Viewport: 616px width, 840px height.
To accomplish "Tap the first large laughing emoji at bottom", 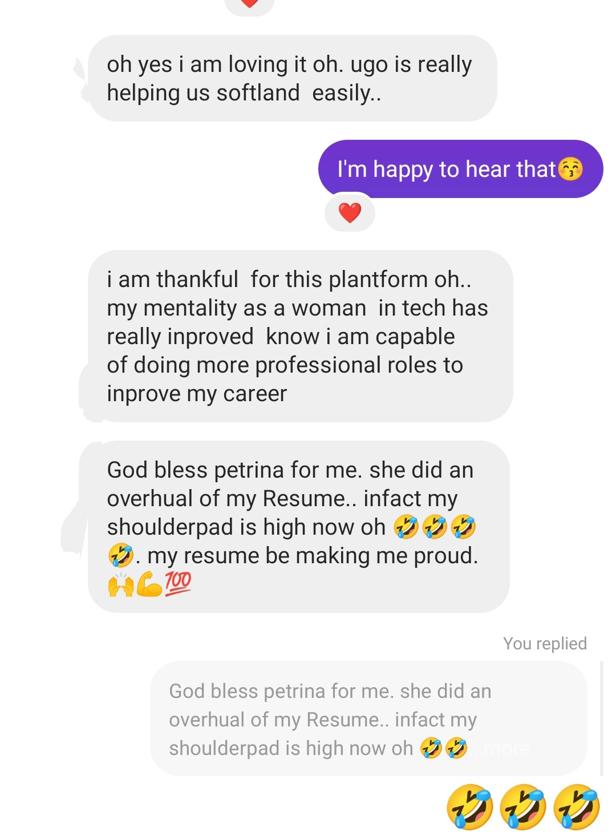I will pyautogui.click(x=470, y=807).
